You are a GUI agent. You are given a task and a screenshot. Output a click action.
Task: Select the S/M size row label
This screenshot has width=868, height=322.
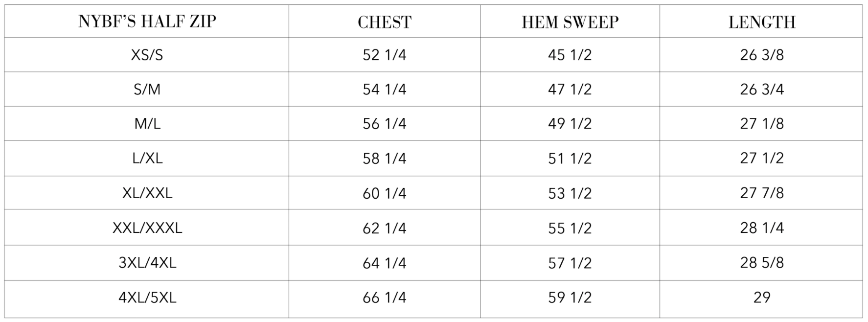point(147,90)
